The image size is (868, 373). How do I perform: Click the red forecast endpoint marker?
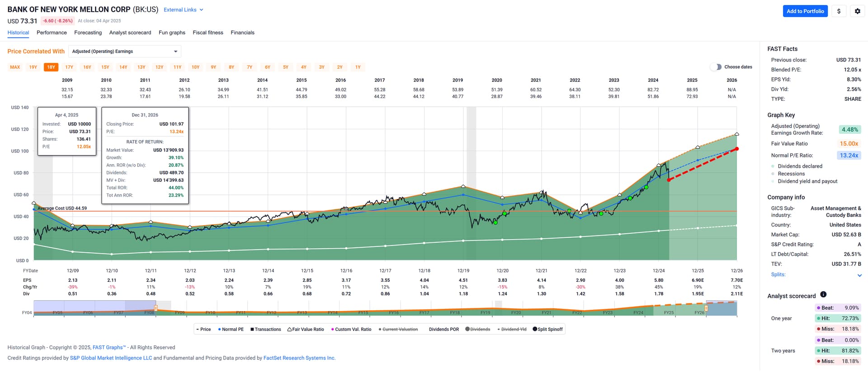(x=737, y=149)
